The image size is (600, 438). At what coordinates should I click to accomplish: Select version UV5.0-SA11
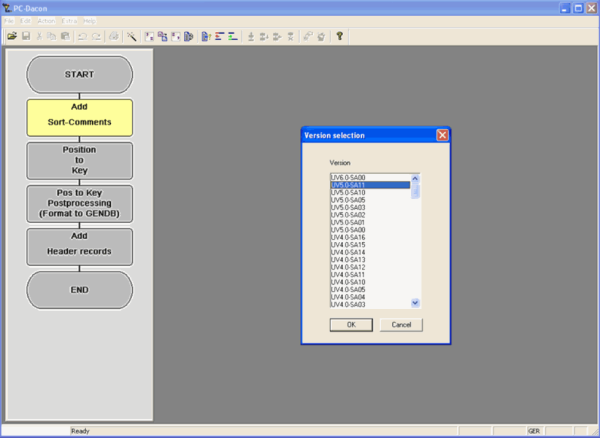coord(370,185)
